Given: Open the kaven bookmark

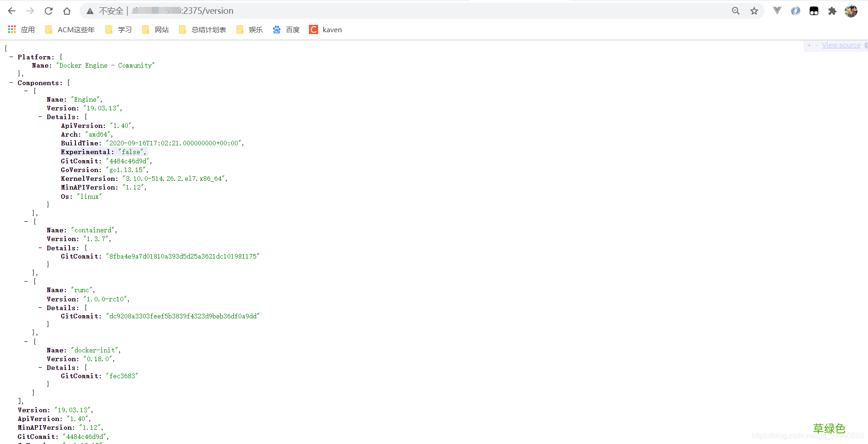Looking at the screenshot, I should tap(326, 30).
